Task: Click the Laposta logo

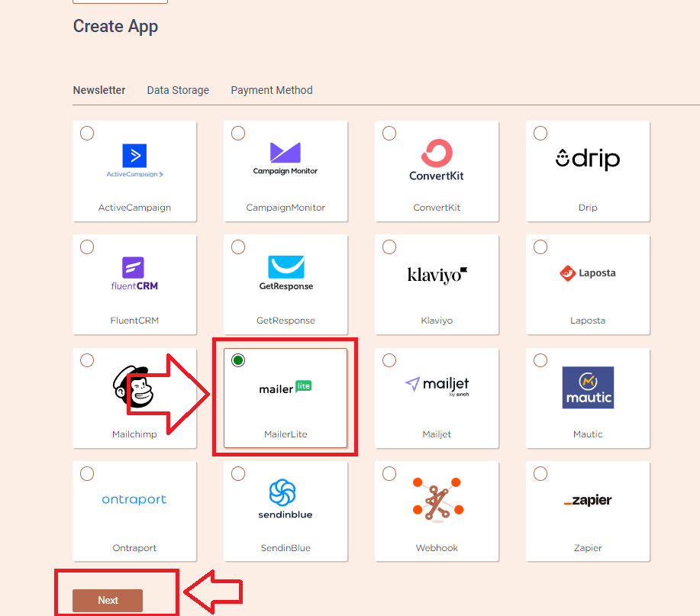Action: click(x=588, y=273)
